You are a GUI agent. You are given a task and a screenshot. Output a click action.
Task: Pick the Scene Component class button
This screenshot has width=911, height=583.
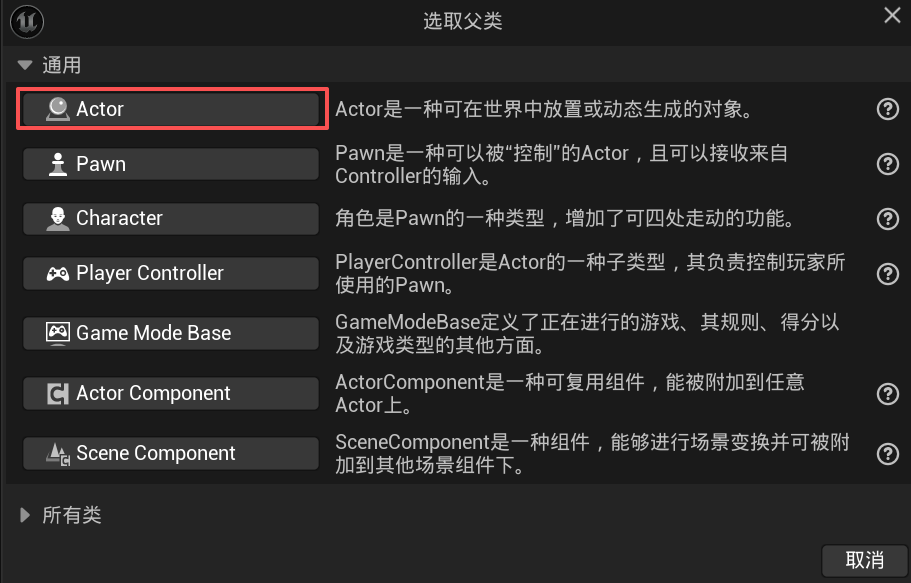[x=171, y=453]
